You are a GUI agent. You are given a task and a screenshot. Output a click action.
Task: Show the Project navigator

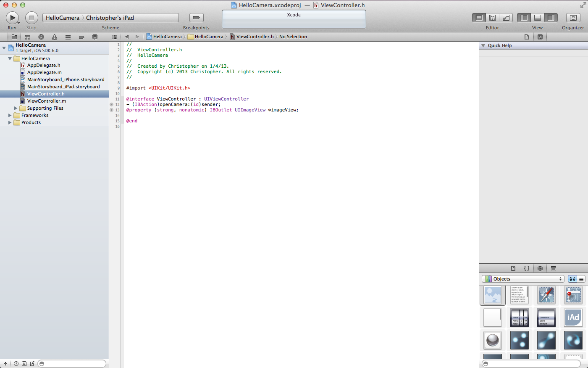point(14,37)
